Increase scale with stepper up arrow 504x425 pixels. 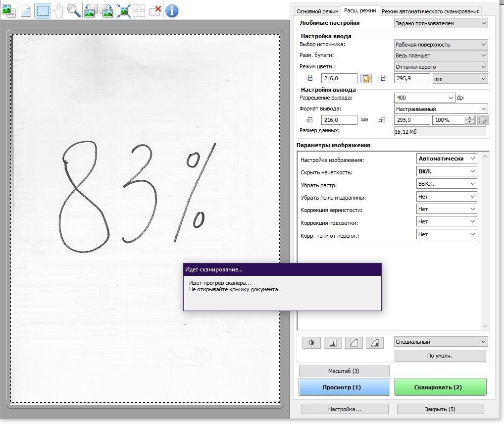click(470, 118)
